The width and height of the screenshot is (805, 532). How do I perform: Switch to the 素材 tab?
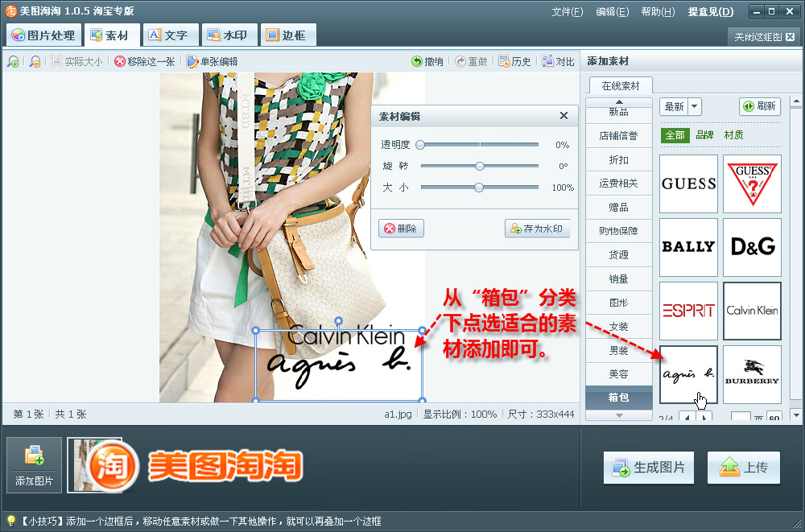pyautogui.click(x=112, y=35)
